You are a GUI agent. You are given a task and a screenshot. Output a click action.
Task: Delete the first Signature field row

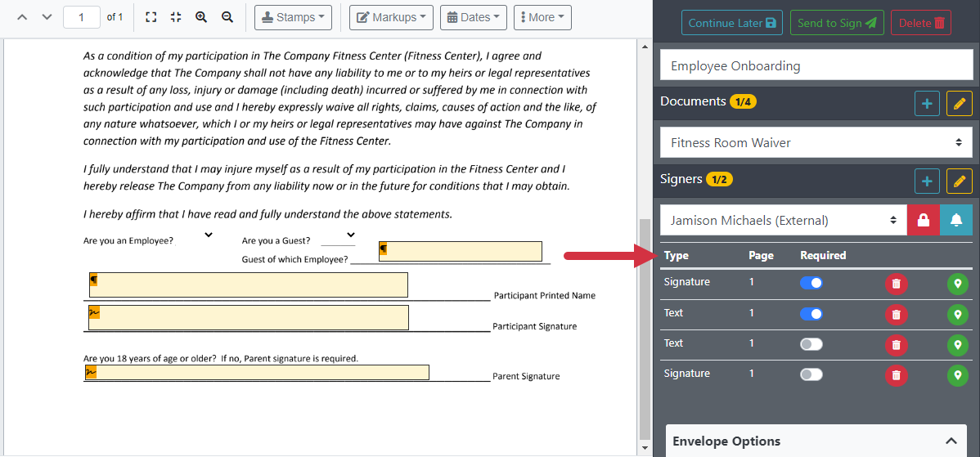[896, 284]
